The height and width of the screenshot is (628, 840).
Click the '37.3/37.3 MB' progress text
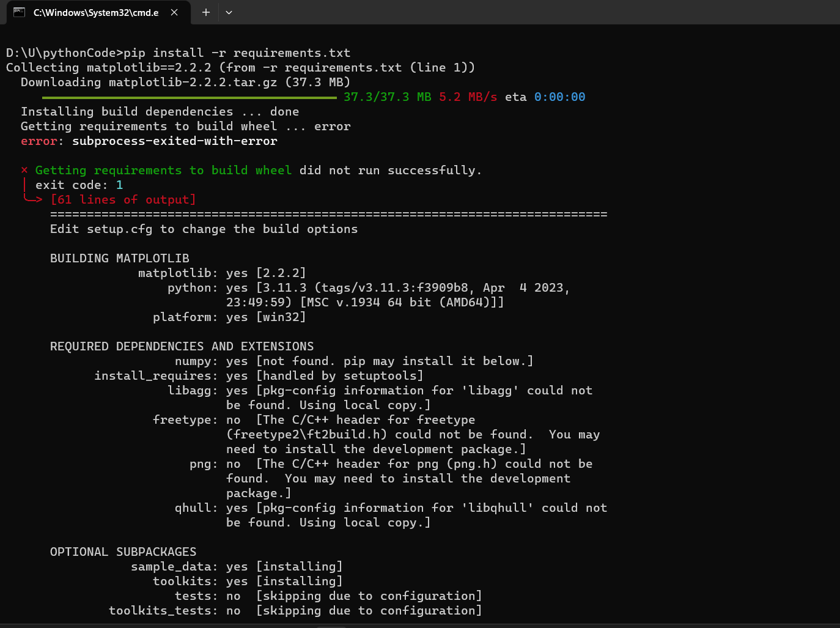point(387,97)
